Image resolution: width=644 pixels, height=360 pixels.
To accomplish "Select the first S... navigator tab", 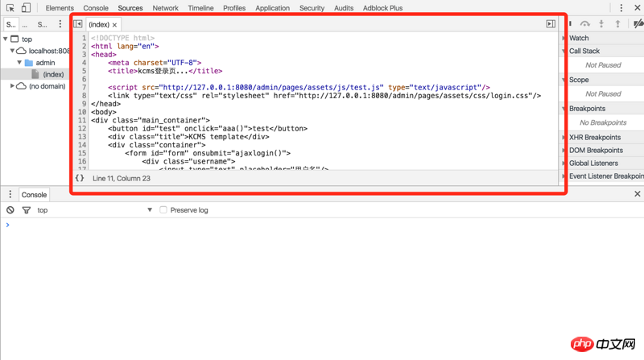I will 11,24.
